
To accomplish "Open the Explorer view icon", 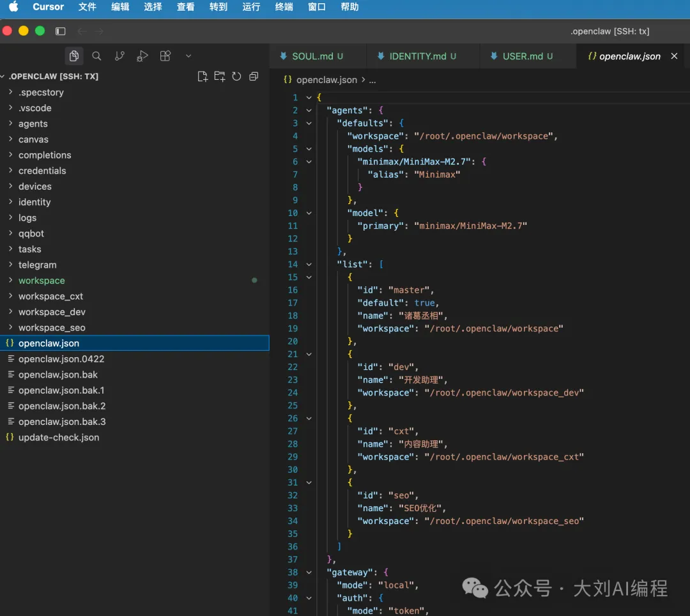I will [x=74, y=56].
